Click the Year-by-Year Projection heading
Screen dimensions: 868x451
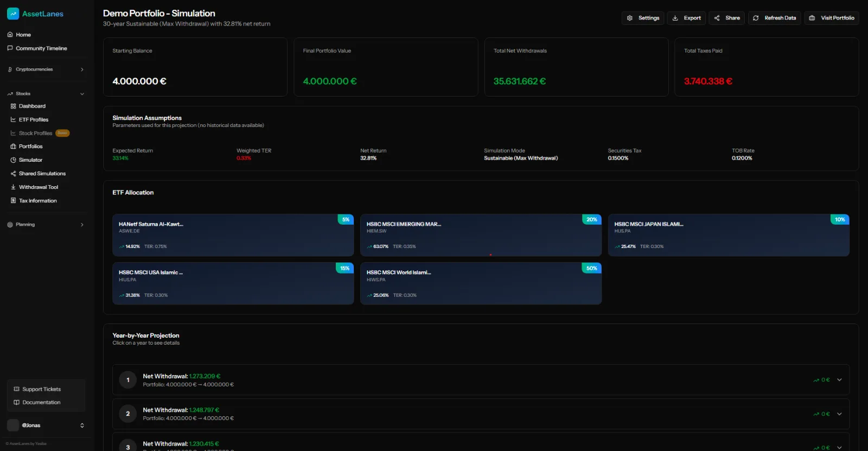pos(146,335)
